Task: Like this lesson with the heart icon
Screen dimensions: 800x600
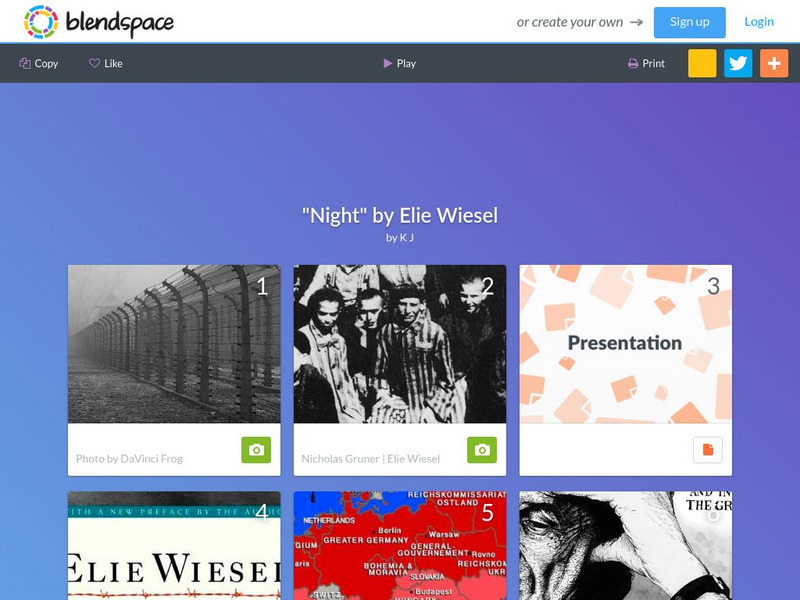Action: pyautogui.click(x=94, y=63)
